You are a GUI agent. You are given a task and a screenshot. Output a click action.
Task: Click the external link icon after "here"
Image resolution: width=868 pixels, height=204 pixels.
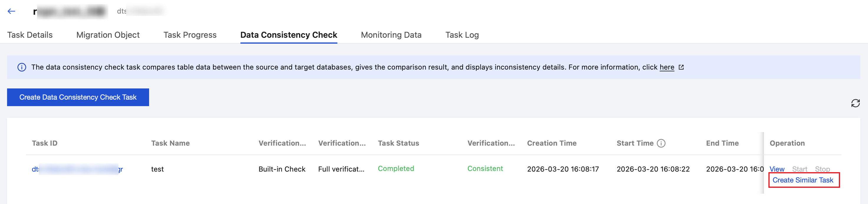[x=681, y=68]
